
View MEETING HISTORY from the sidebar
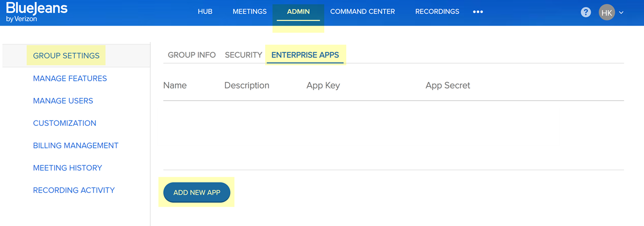point(67,168)
